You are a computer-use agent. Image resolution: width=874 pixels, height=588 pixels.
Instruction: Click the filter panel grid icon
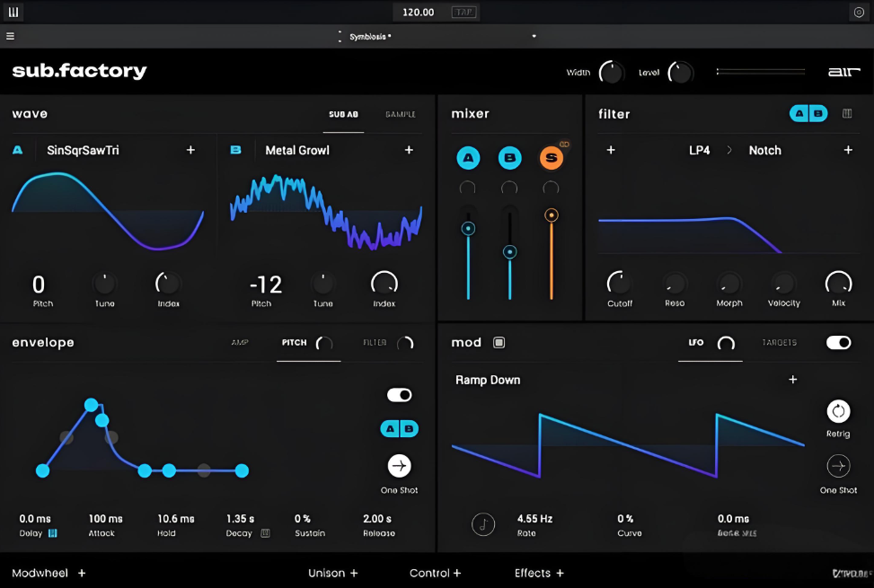847,114
